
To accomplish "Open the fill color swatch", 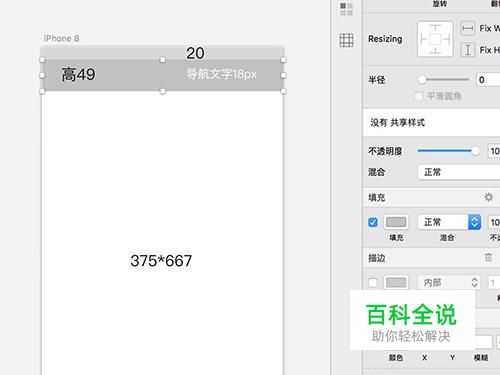I will coord(396,222).
